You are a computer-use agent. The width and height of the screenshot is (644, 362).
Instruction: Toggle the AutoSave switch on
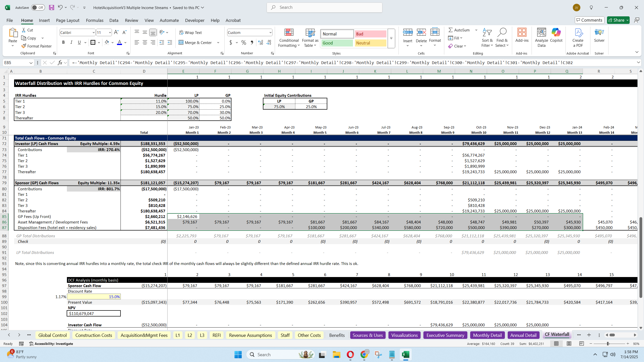38,8
